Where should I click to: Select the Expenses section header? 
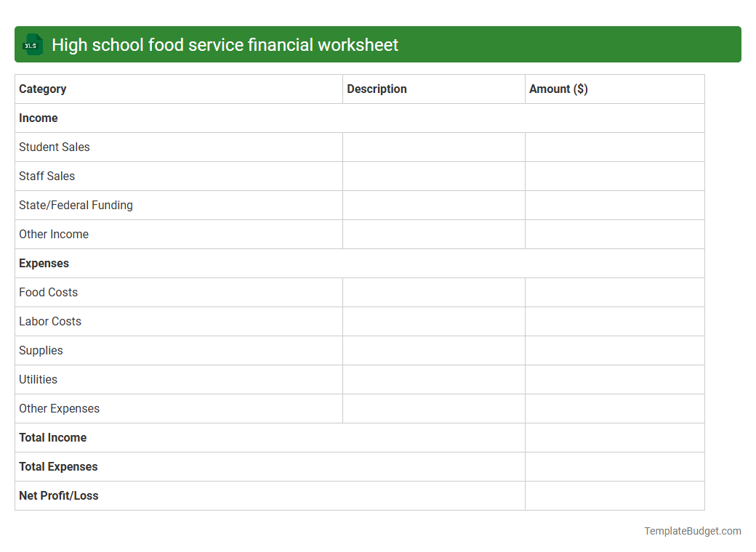44,263
